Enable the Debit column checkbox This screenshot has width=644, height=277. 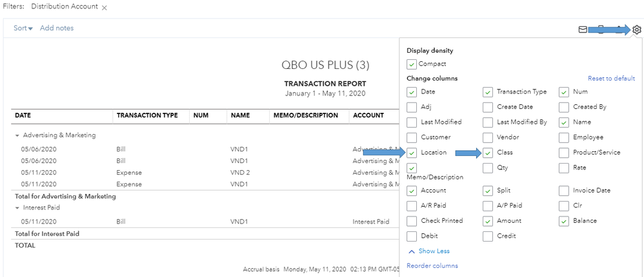[x=412, y=236]
